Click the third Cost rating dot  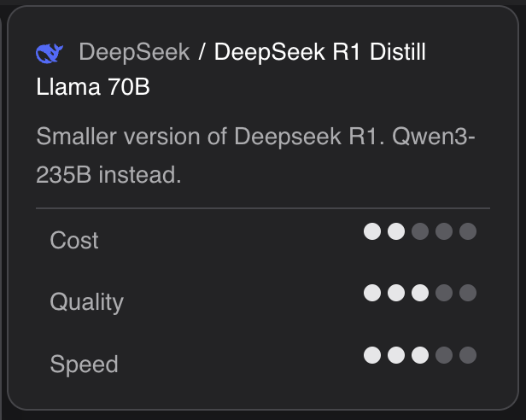pyautogui.click(x=420, y=231)
